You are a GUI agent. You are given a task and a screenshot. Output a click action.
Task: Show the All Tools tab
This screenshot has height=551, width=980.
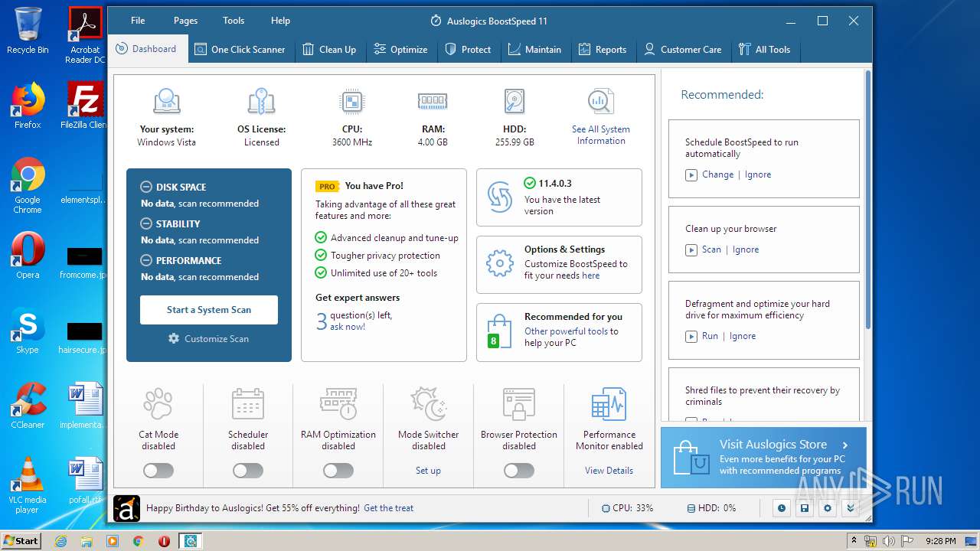[x=764, y=49]
